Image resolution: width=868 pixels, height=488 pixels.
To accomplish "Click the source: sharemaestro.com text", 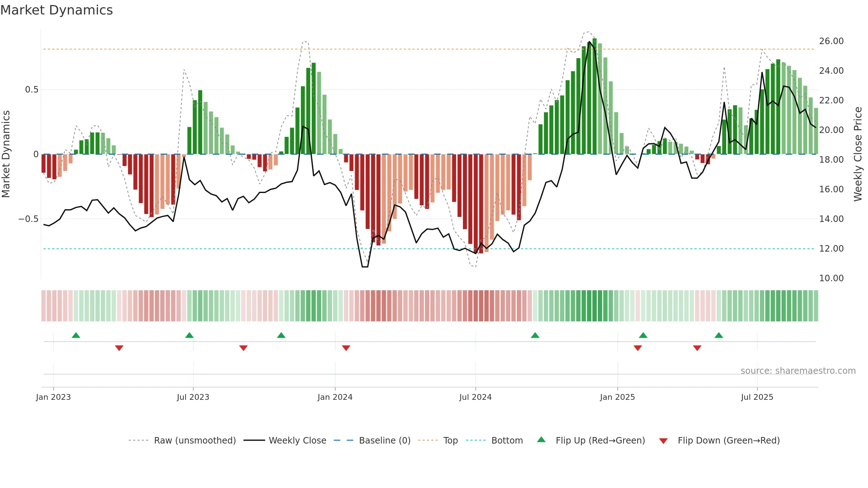I will [x=798, y=371].
